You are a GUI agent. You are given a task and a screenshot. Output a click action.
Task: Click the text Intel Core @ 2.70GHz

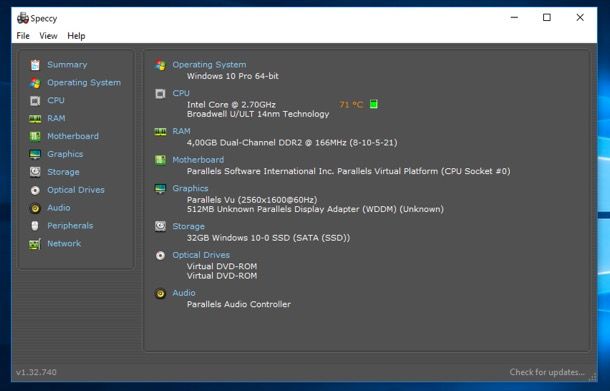[231, 105]
